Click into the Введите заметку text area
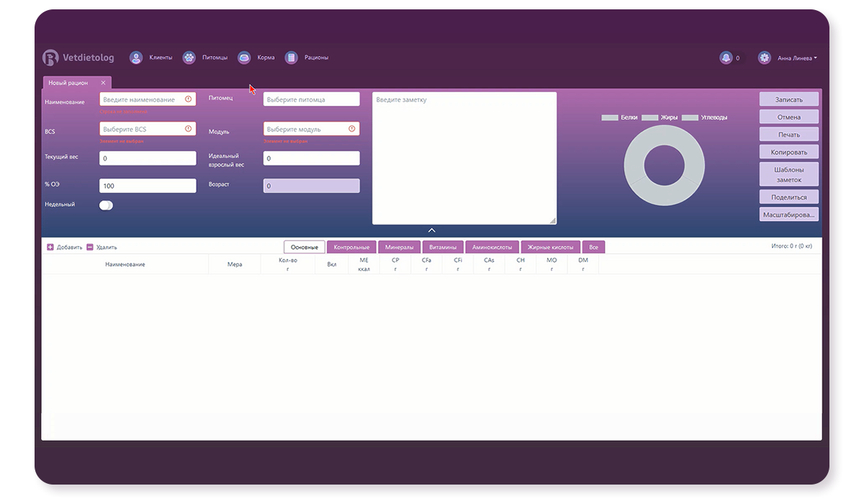864x504 pixels. pos(464,158)
